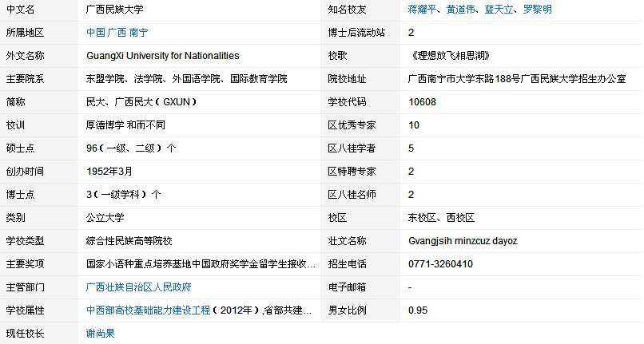Click the 校训 label

tap(15, 125)
